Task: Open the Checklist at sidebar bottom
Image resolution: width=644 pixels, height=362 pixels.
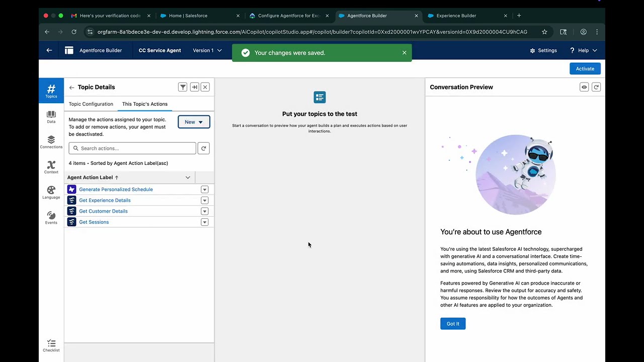Action: [x=51, y=345]
